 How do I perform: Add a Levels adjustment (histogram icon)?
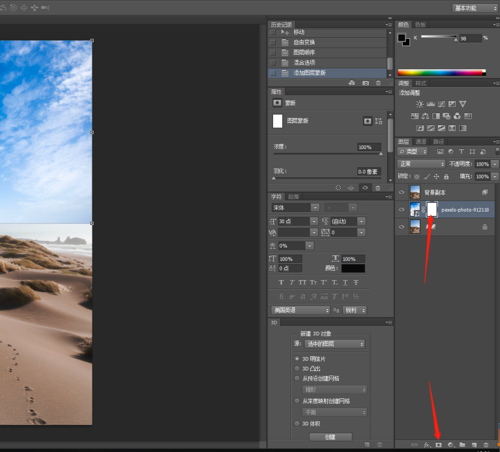(x=431, y=104)
